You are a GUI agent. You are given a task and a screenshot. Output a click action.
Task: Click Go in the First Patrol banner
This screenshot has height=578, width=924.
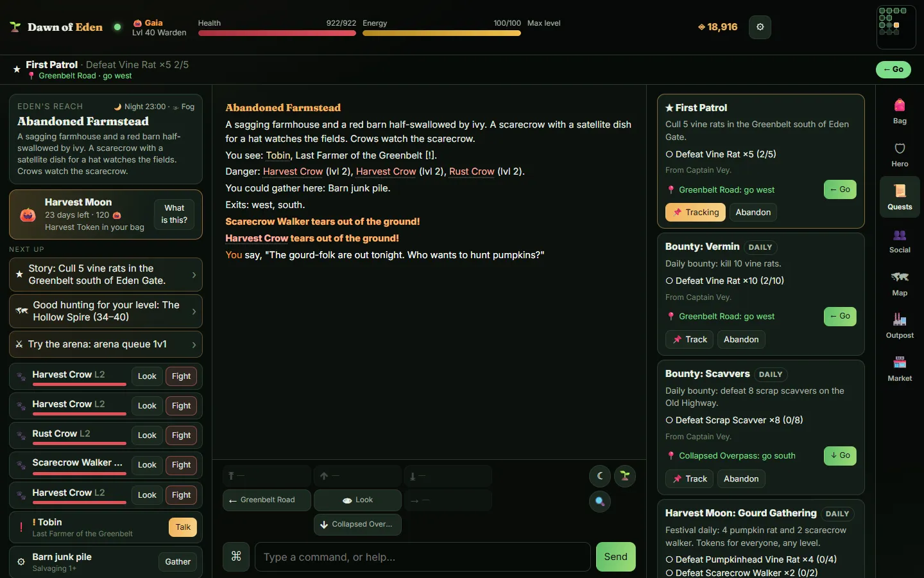(x=893, y=69)
